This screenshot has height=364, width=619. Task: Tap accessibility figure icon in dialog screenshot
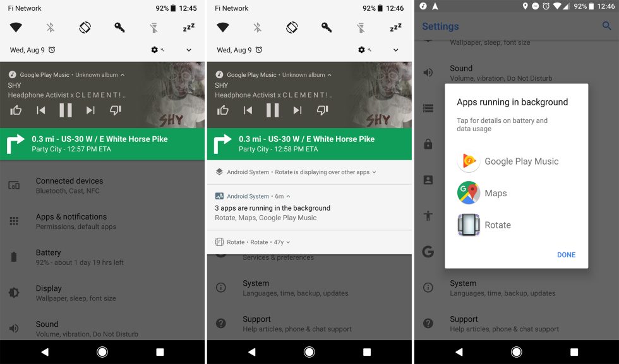428,216
